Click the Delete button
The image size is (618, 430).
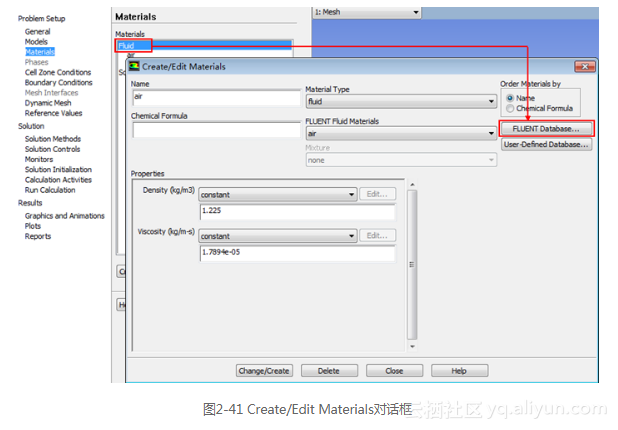[329, 371]
